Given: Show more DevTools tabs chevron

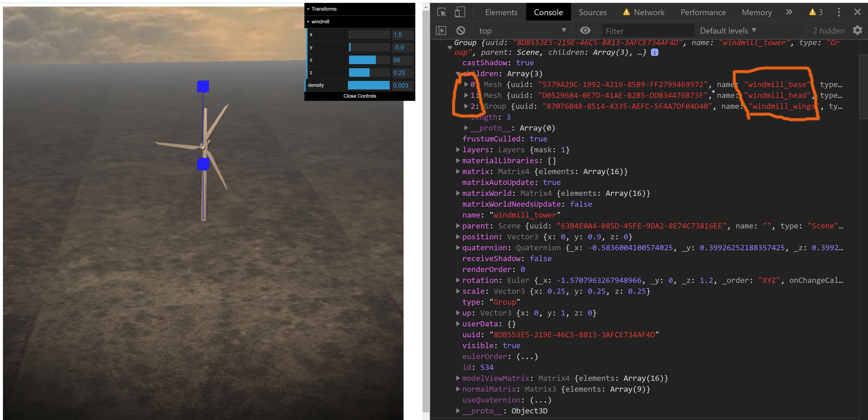Looking at the screenshot, I should 789,12.
